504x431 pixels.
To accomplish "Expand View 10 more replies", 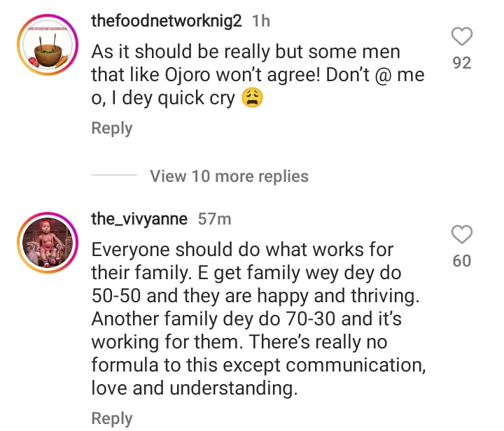I will (x=229, y=176).
